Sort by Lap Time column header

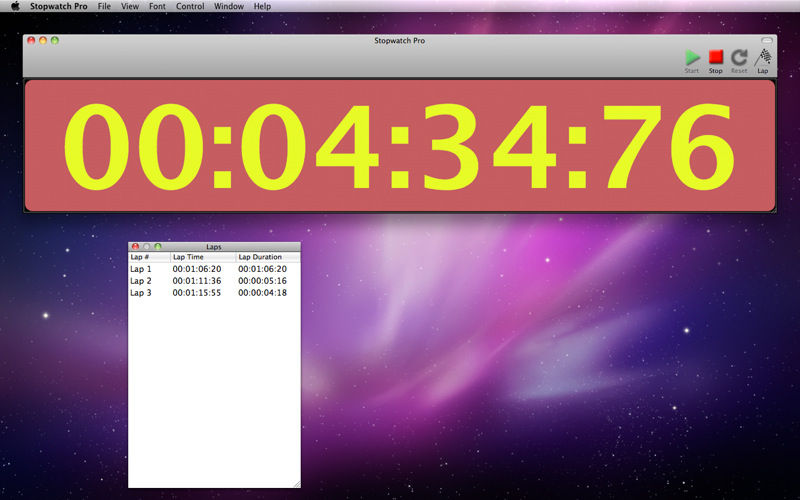coord(203,257)
